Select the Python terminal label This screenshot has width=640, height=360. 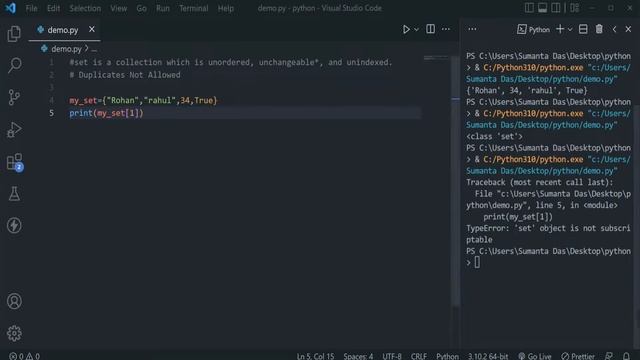pyautogui.click(x=533, y=29)
